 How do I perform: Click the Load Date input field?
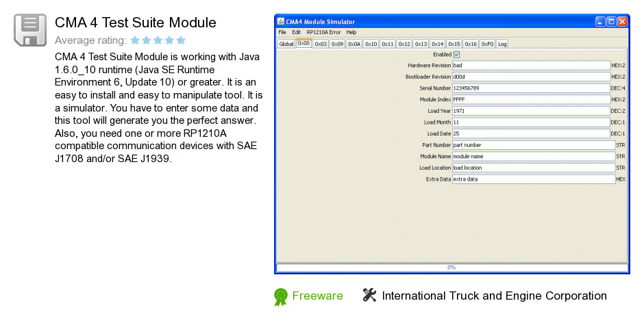[531, 133]
